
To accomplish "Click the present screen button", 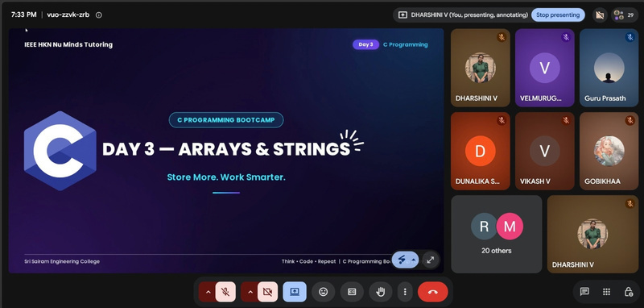I will 295,292.
